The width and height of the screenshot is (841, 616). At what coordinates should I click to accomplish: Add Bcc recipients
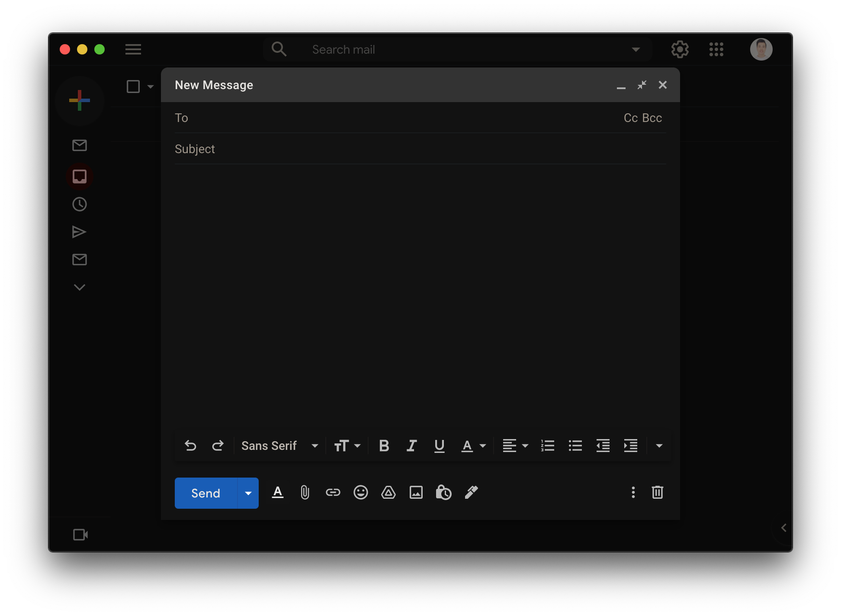[x=652, y=118]
